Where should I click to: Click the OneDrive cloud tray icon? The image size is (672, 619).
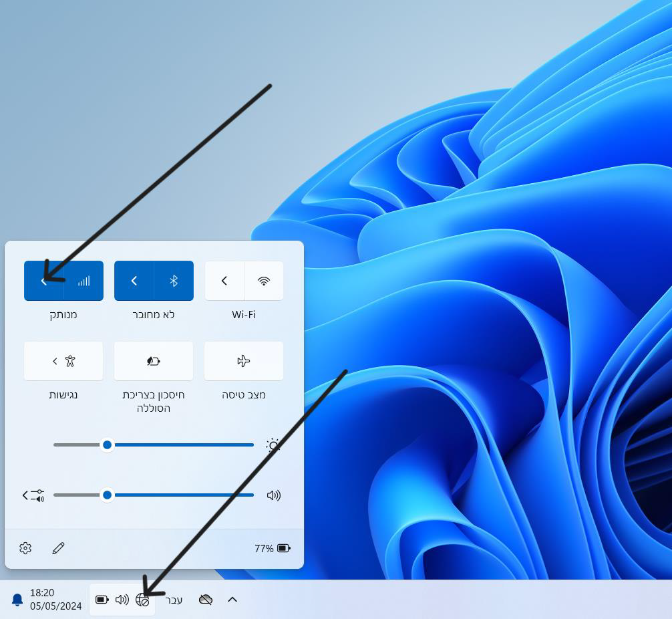tap(206, 599)
